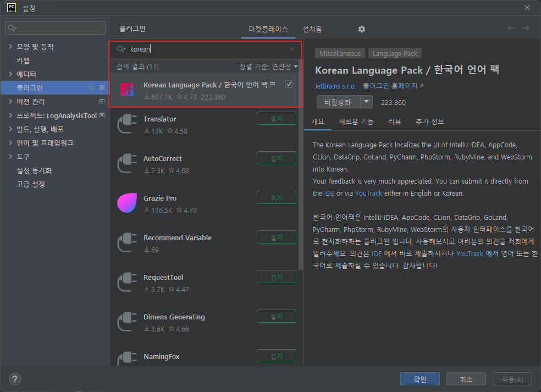Image resolution: width=541 pixels, height=392 pixels.
Task: Install the Recommend Variable plugin
Action: tap(277, 237)
